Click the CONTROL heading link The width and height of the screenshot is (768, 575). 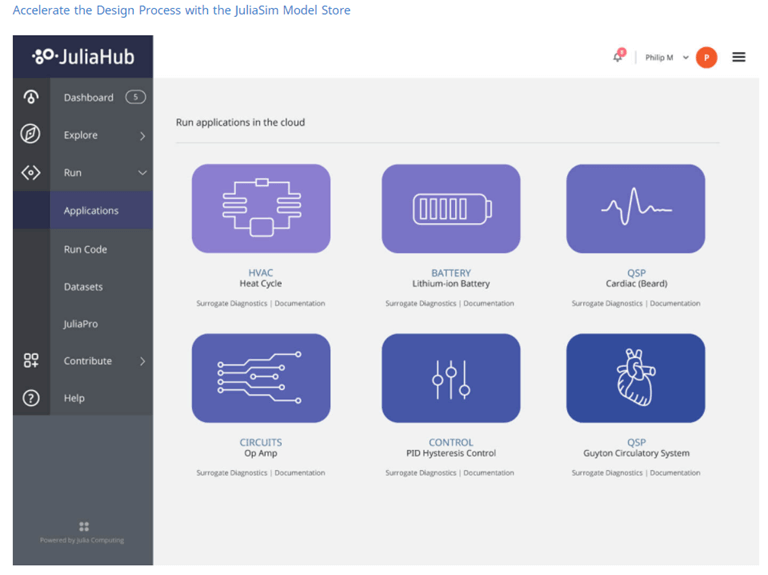click(x=451, y=442)
